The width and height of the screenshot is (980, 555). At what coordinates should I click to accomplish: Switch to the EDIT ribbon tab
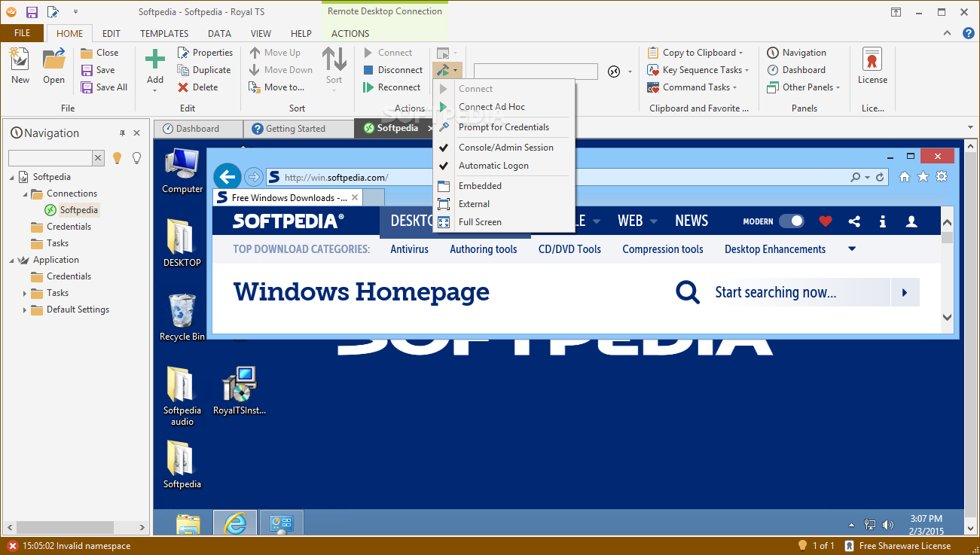[111, 33]
